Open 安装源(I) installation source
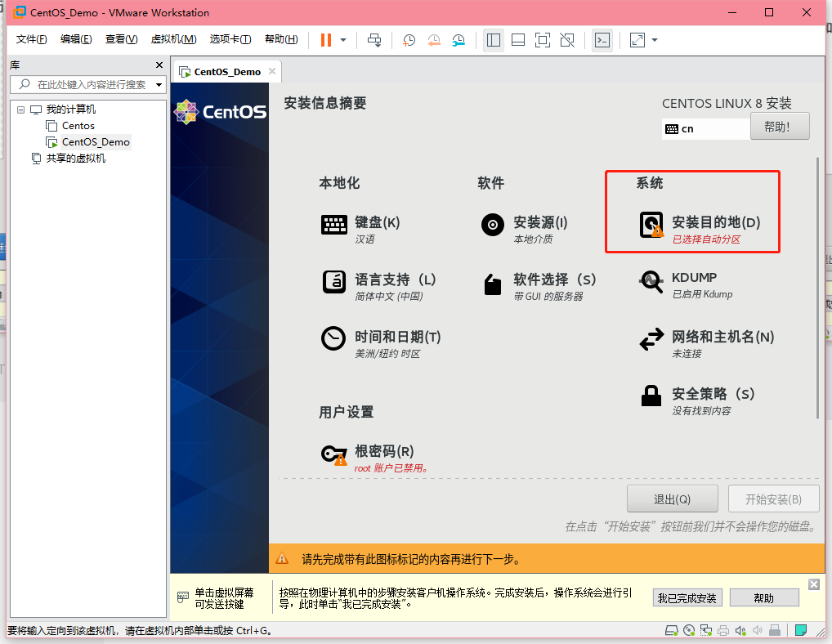 click(x=524, y=229)
